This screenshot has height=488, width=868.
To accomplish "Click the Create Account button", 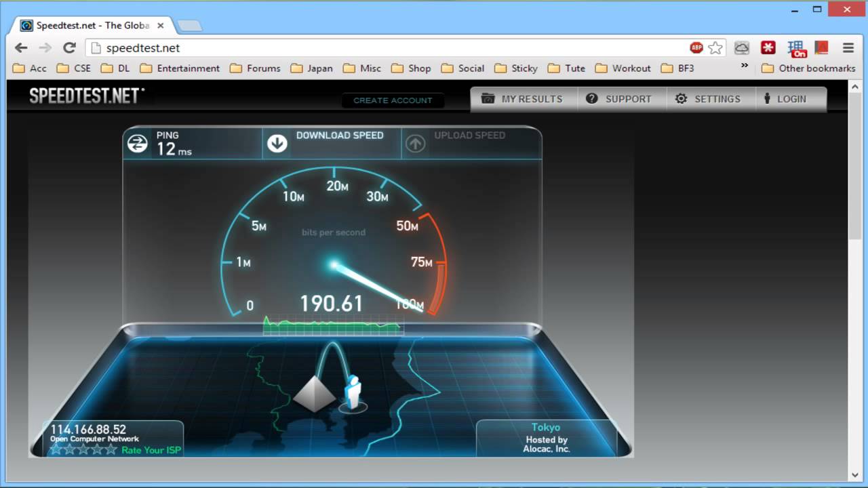I will 393,100.
